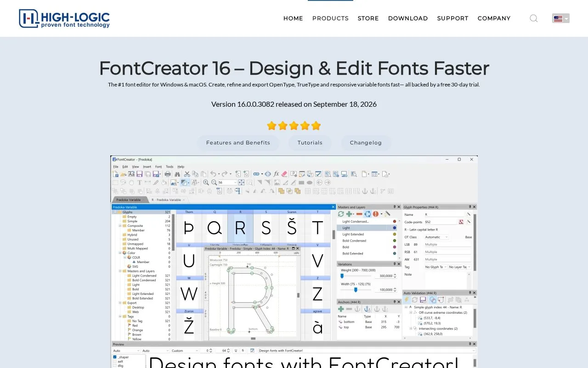Open the COMPANY nav link
The width and height of the screenshot is (588, 368).
pyautogui.click(x=494, y=18)
